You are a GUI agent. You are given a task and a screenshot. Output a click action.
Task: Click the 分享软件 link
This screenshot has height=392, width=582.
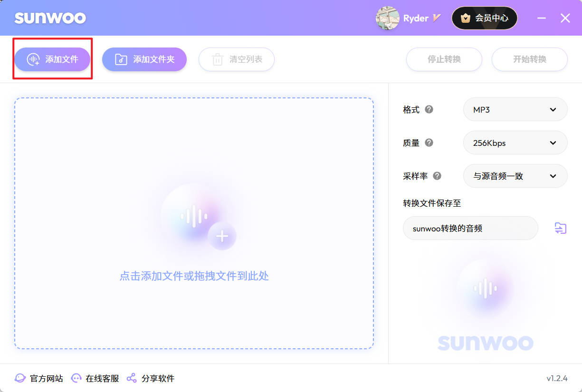click(x=151, y=378)
